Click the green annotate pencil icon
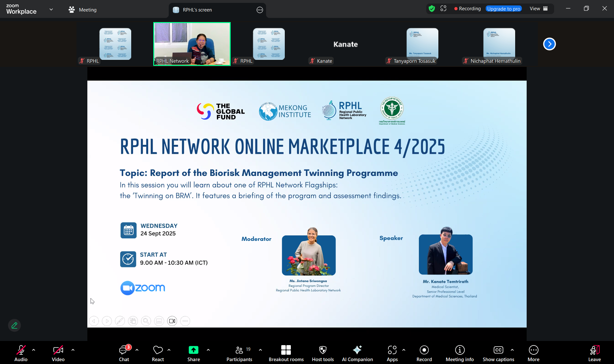The image size is (614, 364). [14, 325]
